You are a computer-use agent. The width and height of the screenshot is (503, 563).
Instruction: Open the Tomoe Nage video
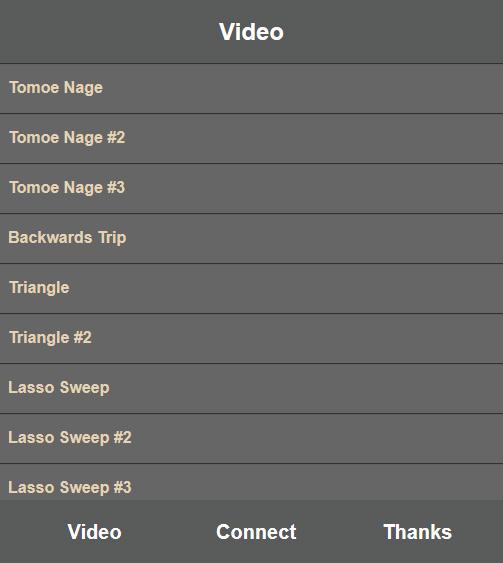point(251,88)
